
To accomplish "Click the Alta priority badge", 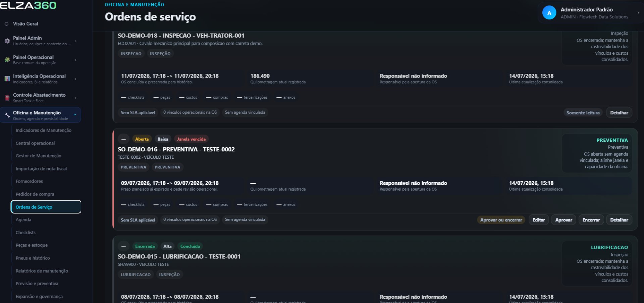I will [x=167, y=246].
